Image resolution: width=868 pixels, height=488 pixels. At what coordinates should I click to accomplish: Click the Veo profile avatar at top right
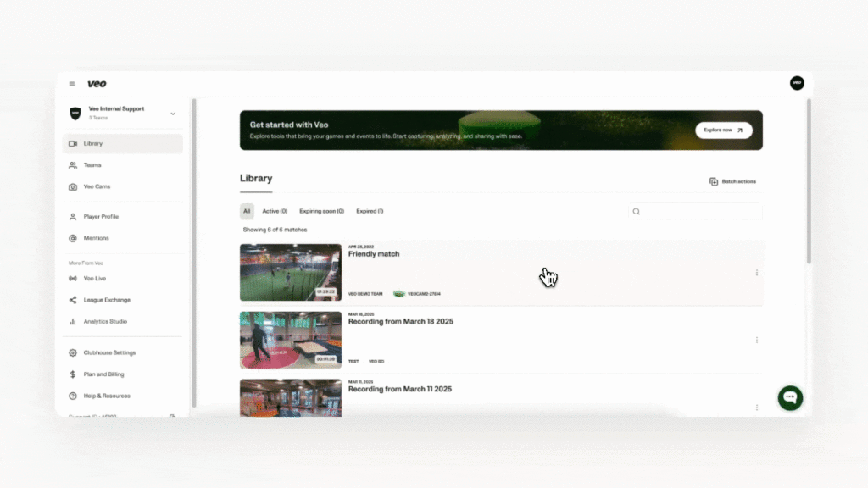[x=796, y=83]
